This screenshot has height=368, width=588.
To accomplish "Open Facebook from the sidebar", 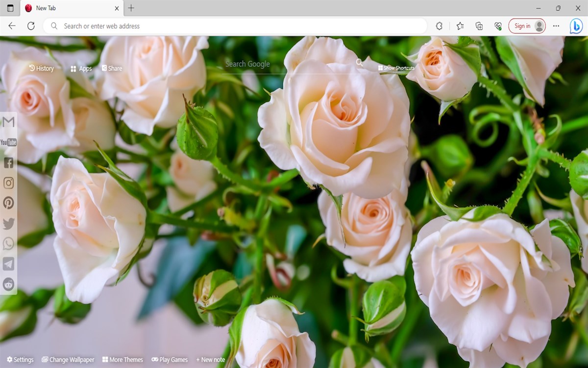I will pos(8,162).
